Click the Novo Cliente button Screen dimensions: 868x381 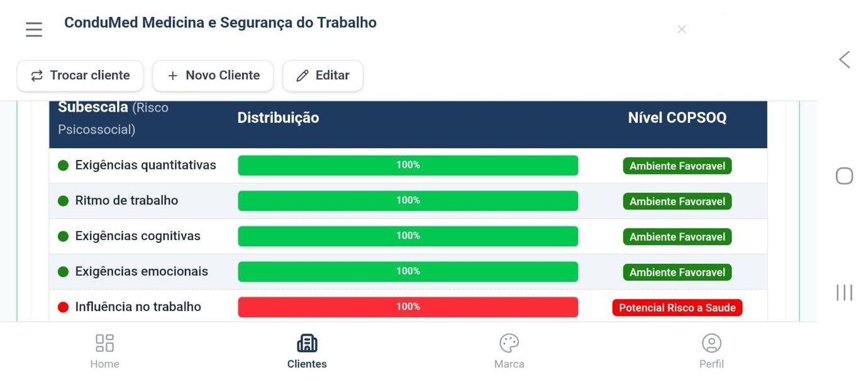click(x=213, y=76)
